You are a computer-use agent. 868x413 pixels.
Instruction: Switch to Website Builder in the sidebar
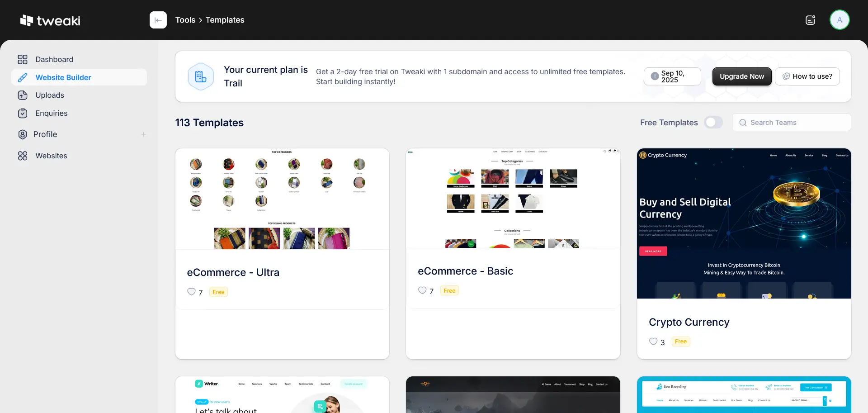tap(63, 77)
